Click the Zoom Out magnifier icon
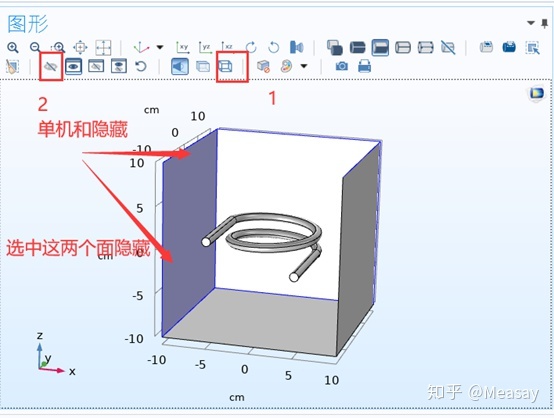This screenshot has height=418, width=554. (x=35, y=47)
